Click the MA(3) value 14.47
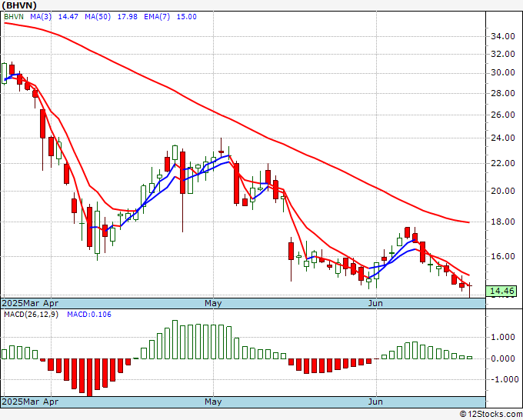The image size is (523, 420). pyautogui.click(x=68, y=17)
